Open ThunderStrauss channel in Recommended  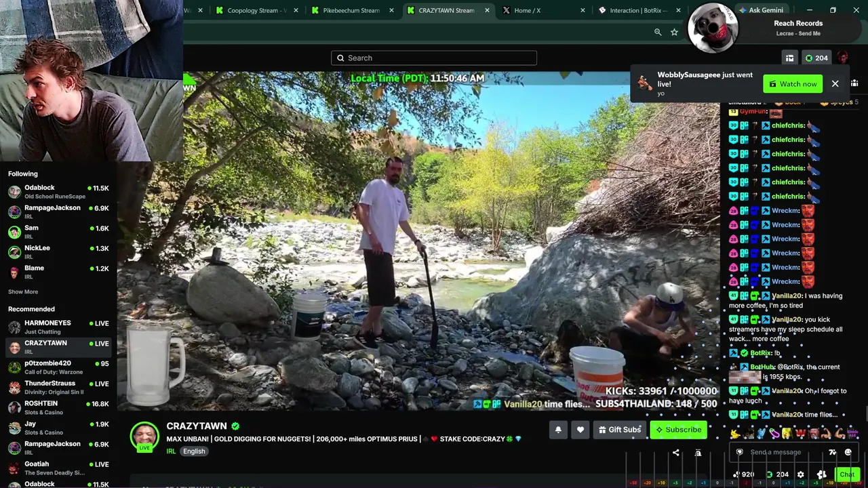pos(58,388)
